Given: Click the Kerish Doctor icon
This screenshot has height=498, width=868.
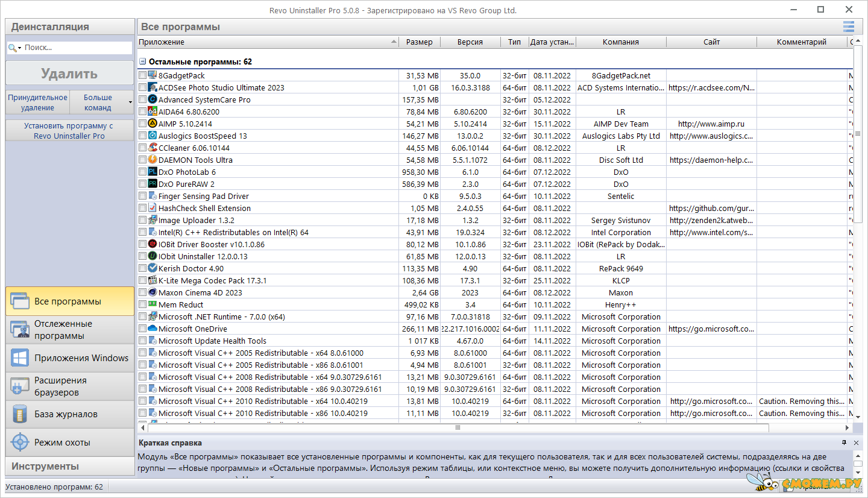Looking at the screenshot, I should (153, 268).
